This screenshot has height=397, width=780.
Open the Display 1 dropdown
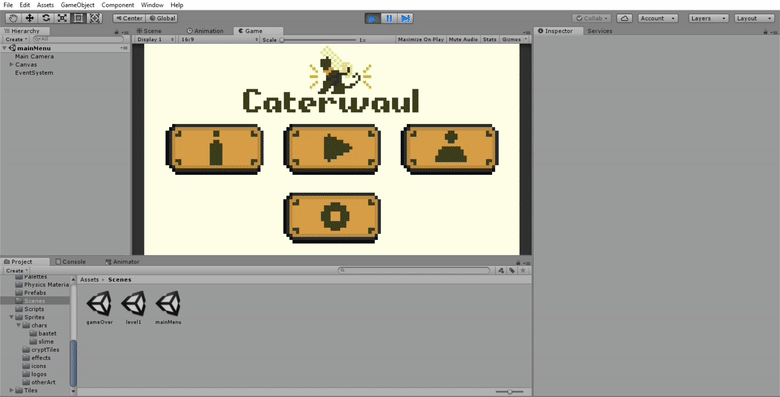pos(156,39)
